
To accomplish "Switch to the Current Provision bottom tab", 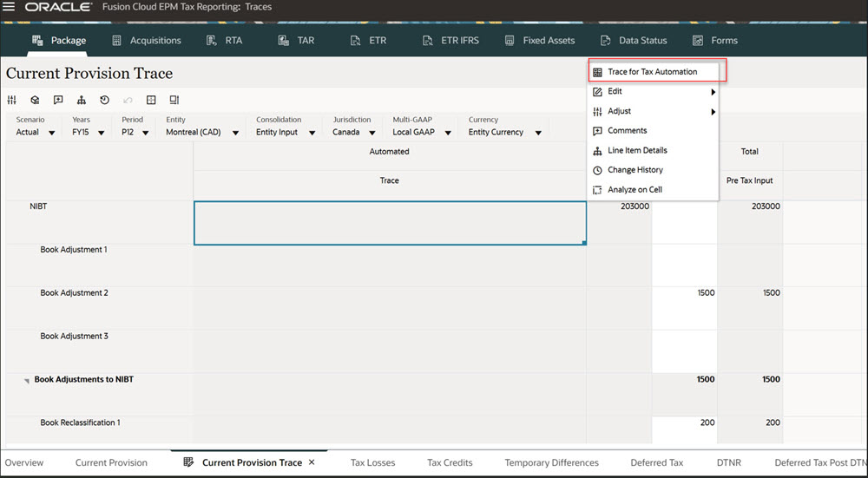I will coord(111,462).
